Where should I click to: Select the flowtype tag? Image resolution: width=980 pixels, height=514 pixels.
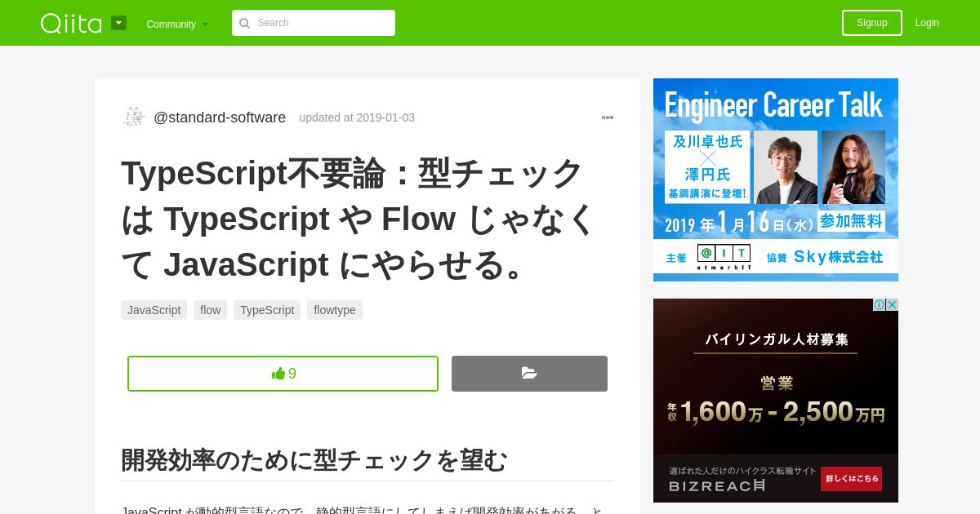[x=335, y=310]
